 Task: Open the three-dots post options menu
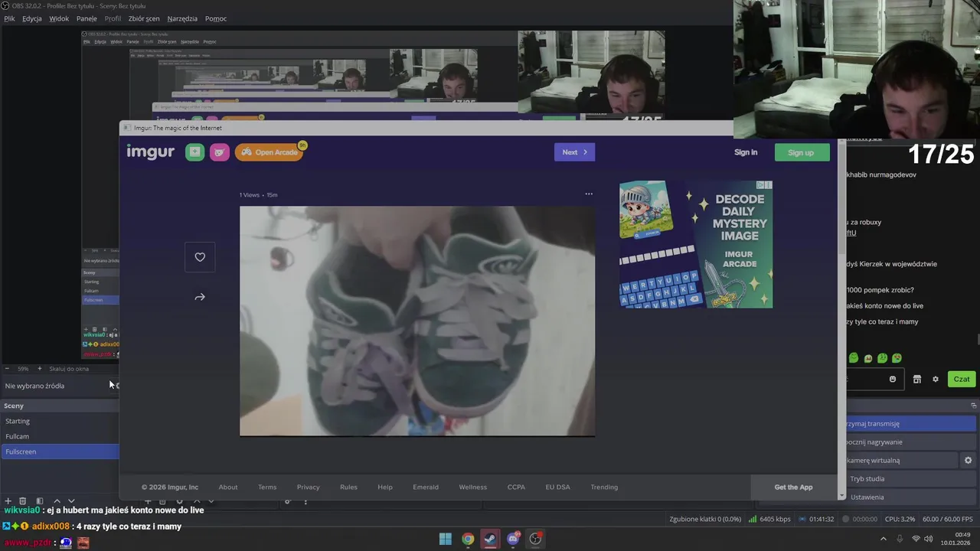pyautogui.click(x=589, y=194)
